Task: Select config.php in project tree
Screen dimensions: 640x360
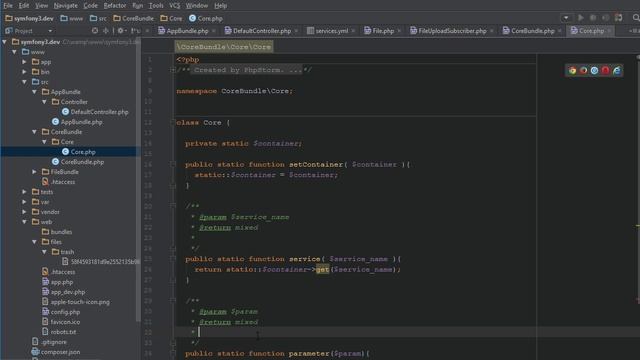Action: (x=65, y=312)
